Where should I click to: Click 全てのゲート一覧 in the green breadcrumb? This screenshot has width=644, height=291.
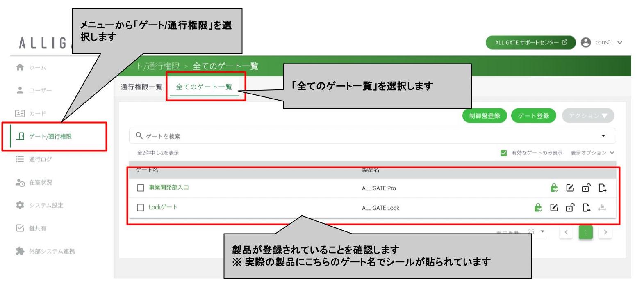click(225, 66)
